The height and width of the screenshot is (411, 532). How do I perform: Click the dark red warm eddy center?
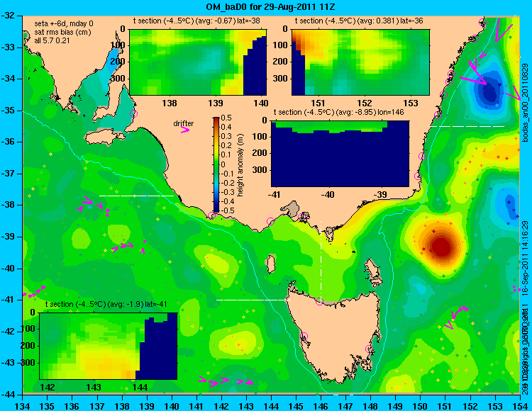pyautogui.click(x=442, y=247)
